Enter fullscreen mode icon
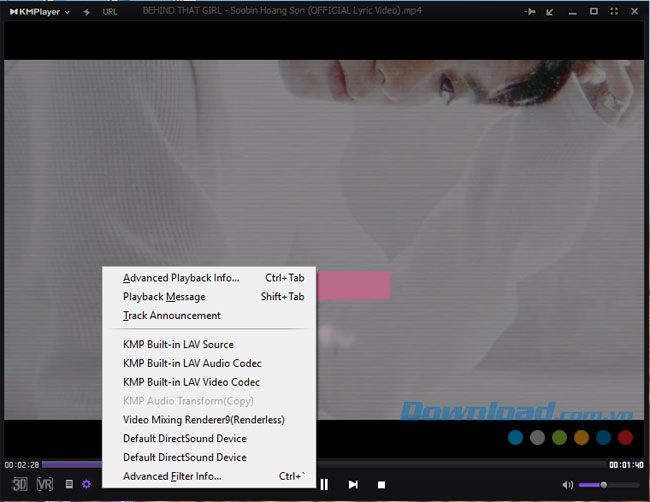Screen dimensions: 650x502 tap(614, 11)
